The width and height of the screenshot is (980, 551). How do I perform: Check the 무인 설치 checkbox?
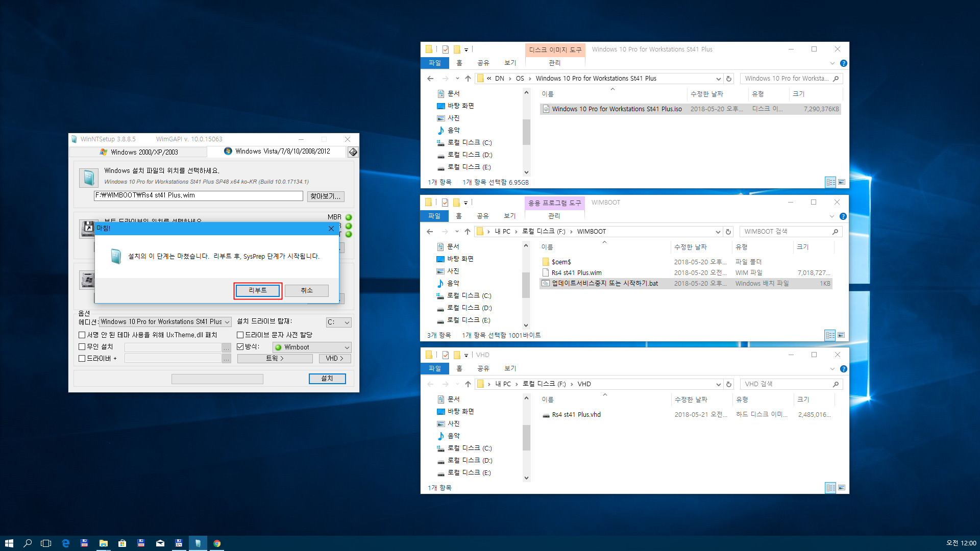click(x=82, y=347)
